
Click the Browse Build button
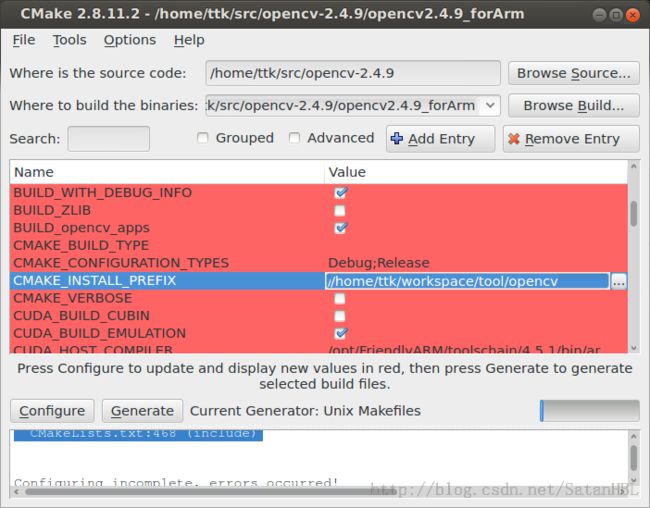[x=574, y=106]
